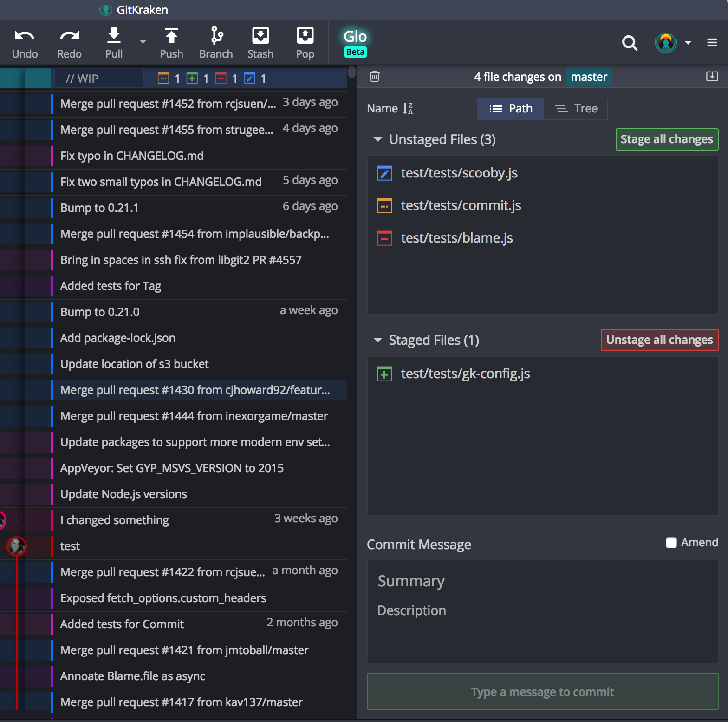
Task: Discard all changes with trash icon
Action: tap(375, 77)
